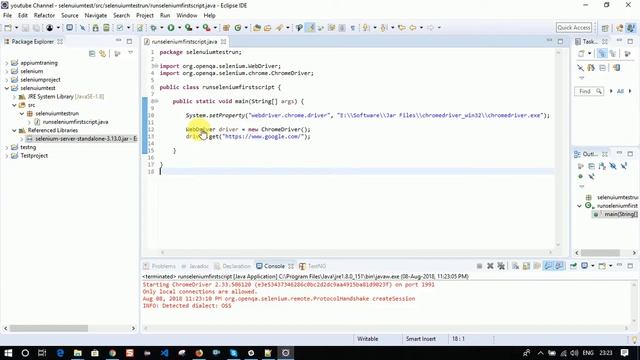
Task: Click the Quick Access search box
Action: 573,28
